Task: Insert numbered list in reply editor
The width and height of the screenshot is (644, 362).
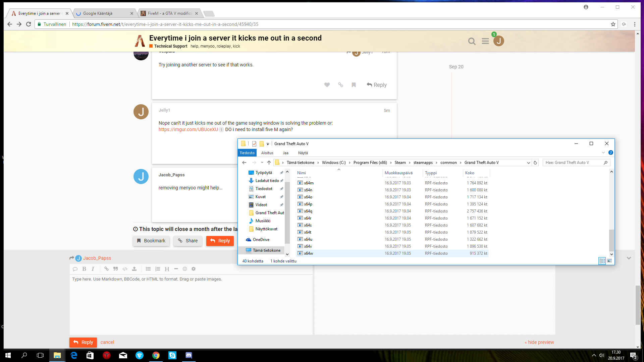Action: (x=158, y=269)
